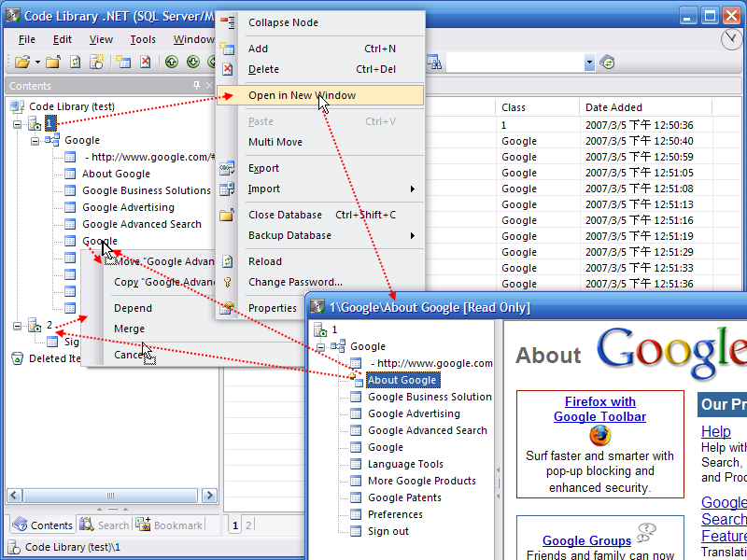Toggle the Contents panel pin
Image resolution: width=747 pixels, height=560 pixels.
pos(196,85)
